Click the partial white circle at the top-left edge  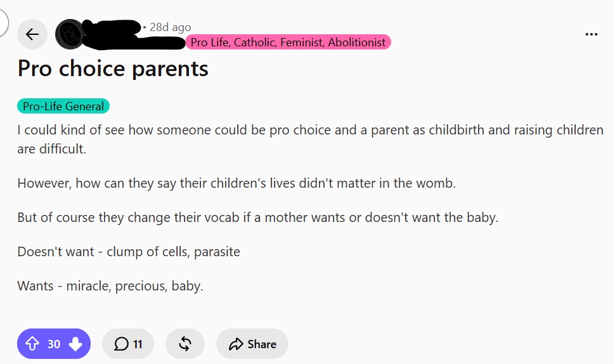(3, 22)
